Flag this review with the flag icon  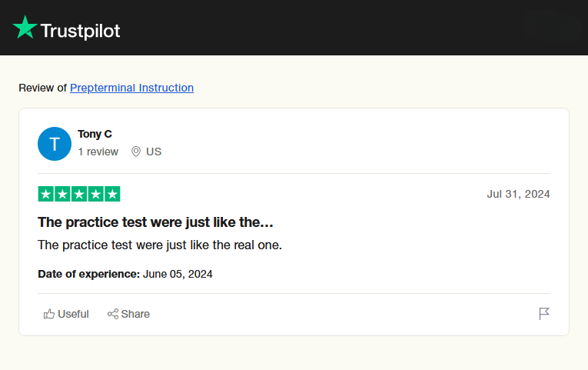point(544,314)
